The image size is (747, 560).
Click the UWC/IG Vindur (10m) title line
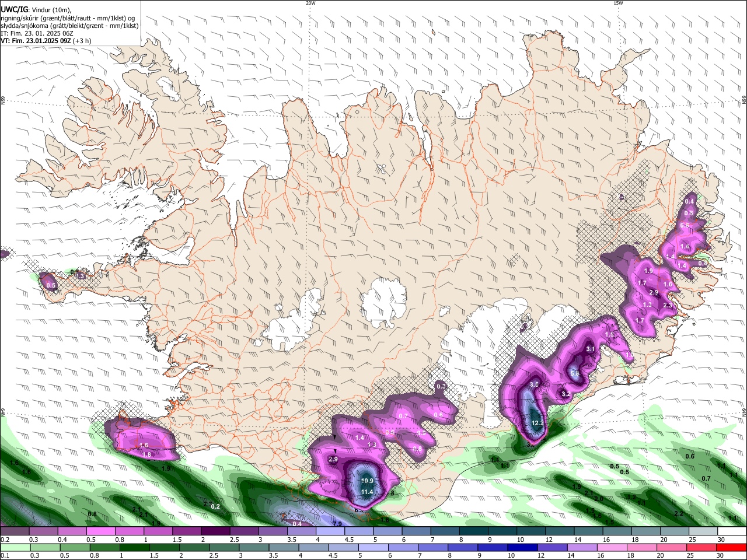click(x=36, y=10)
